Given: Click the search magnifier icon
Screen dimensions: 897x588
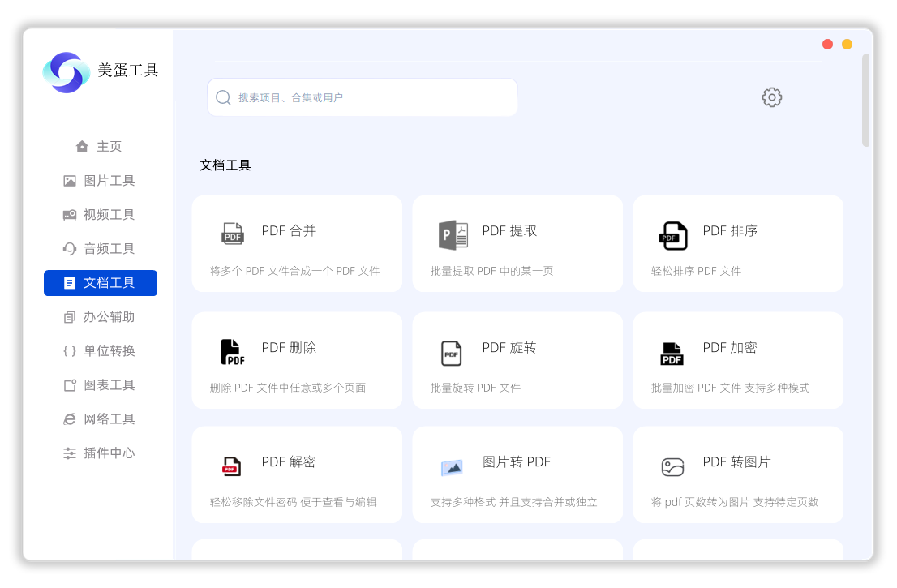Looking at the screenshot, I should click(223, 97).
